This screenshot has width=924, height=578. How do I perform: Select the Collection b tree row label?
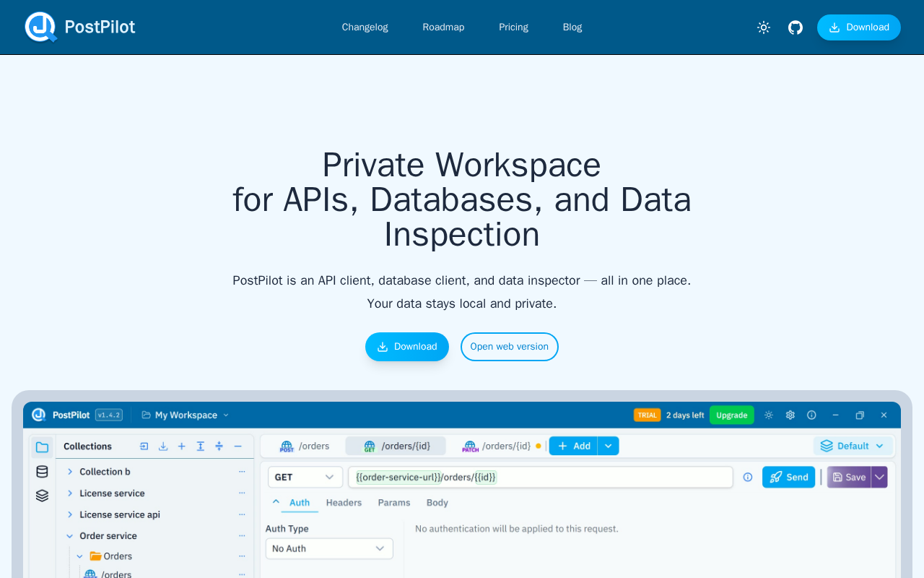click(x=105, y=472)
